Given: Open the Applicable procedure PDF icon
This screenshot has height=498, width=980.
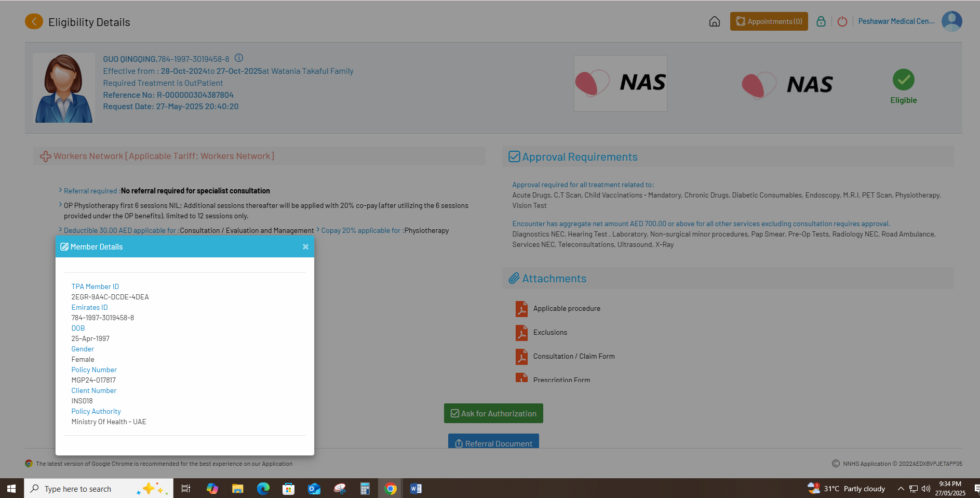Looking at the screenshot, I should [x=521, y=309].
